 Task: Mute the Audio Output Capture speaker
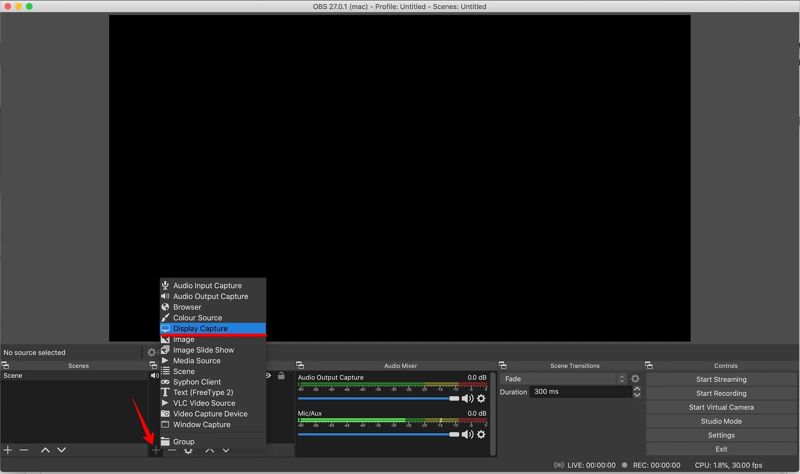click(466, 399)
